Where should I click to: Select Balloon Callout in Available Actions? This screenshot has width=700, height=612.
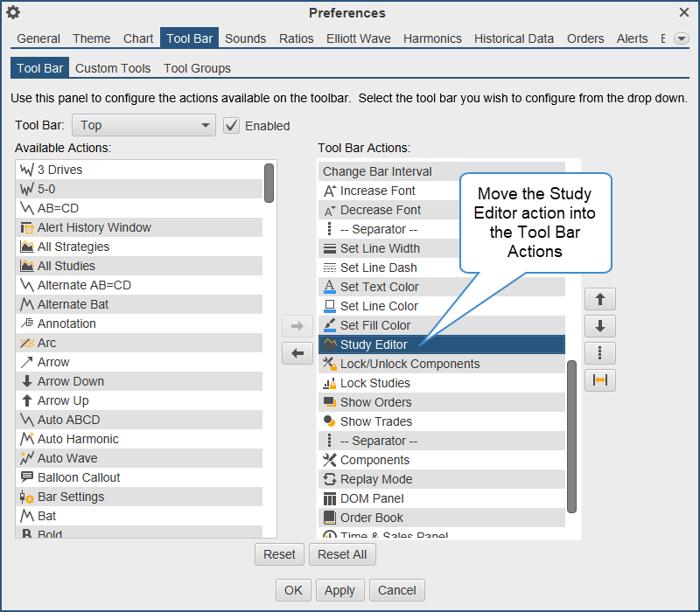click(79, 477)
